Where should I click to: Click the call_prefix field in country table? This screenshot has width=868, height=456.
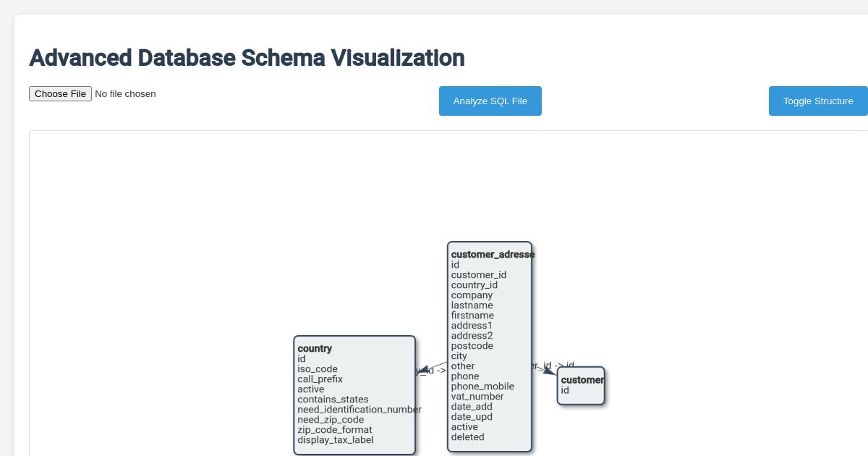point(320,379)
